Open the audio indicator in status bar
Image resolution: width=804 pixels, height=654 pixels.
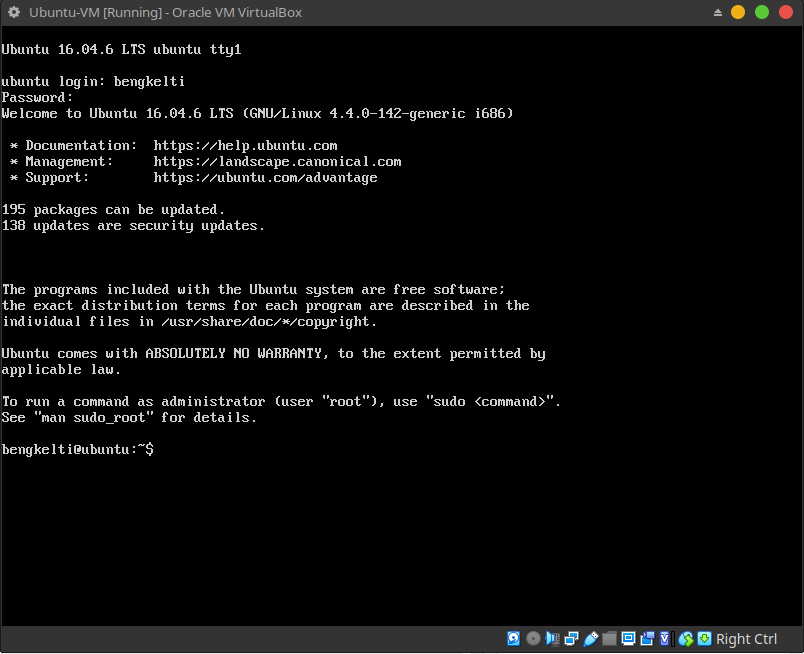click(552, 639)
